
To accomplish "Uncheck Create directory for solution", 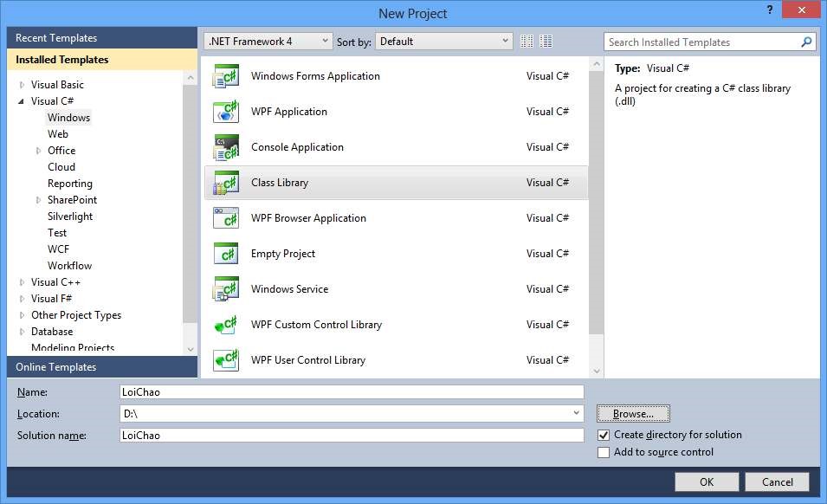I will coord(604,435).
